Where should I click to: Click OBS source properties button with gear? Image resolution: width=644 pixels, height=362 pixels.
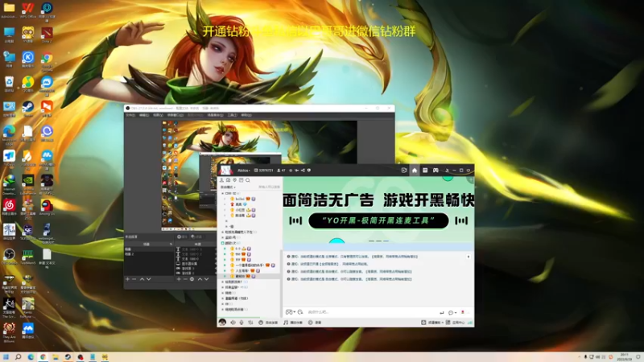click(183, 237)
